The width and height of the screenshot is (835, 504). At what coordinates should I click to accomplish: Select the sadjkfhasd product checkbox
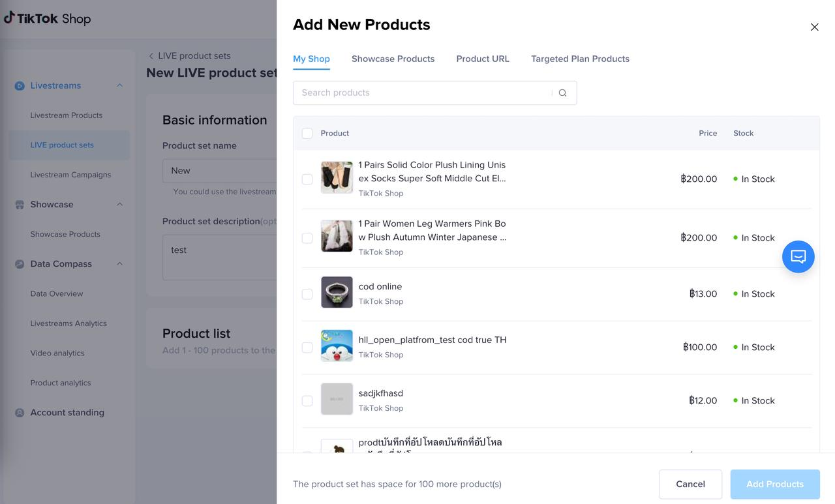pyautogui.click(x=307, y=401)
